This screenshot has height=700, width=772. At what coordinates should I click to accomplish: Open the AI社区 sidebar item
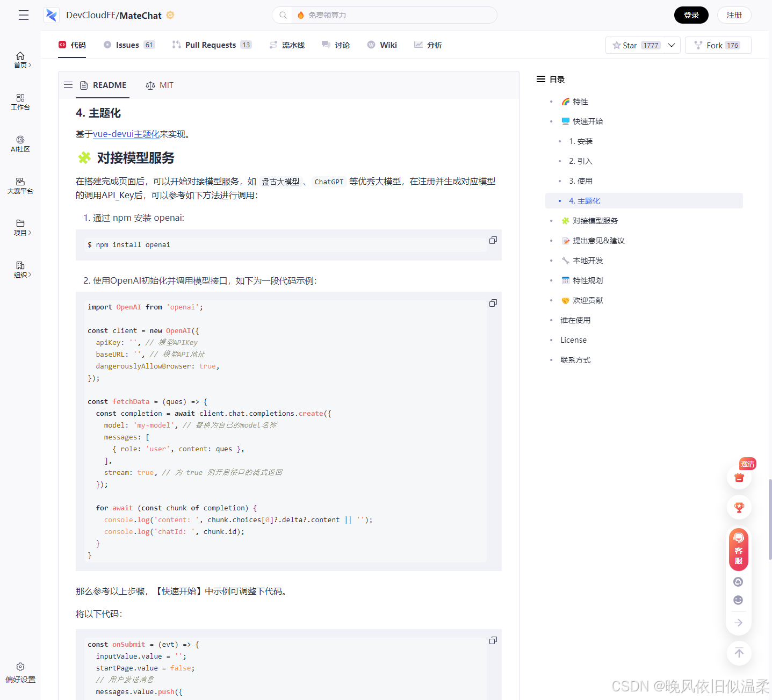tap(20, 144)
